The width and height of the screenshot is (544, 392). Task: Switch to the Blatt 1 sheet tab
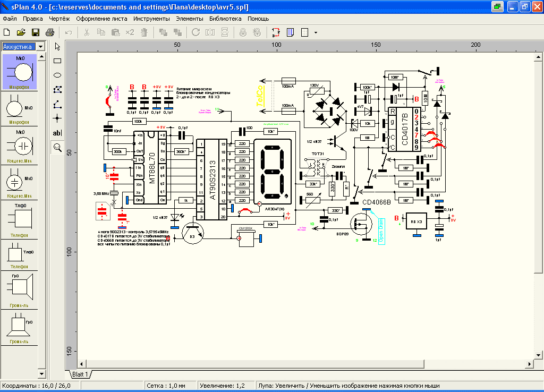click(x=79, y=374)
